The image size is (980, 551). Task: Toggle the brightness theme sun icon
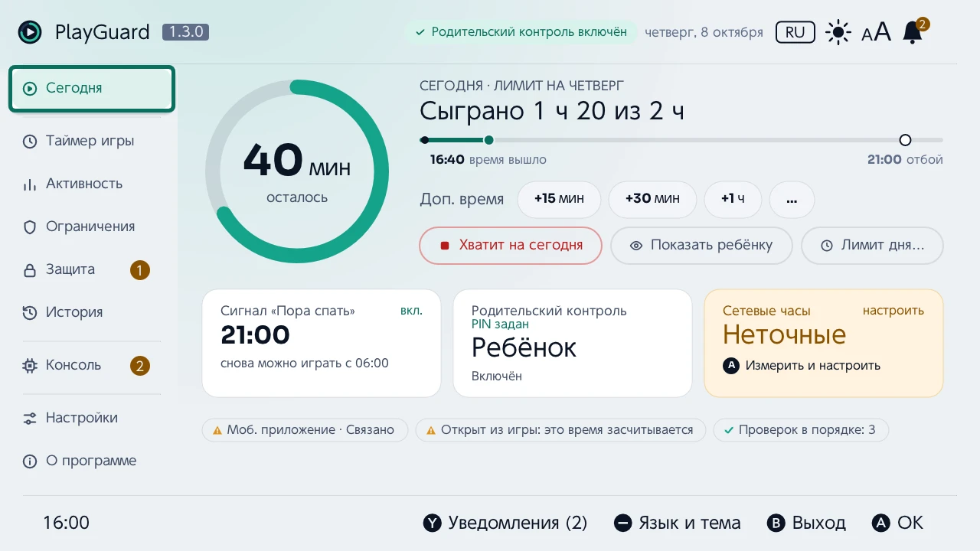point(838,32)
